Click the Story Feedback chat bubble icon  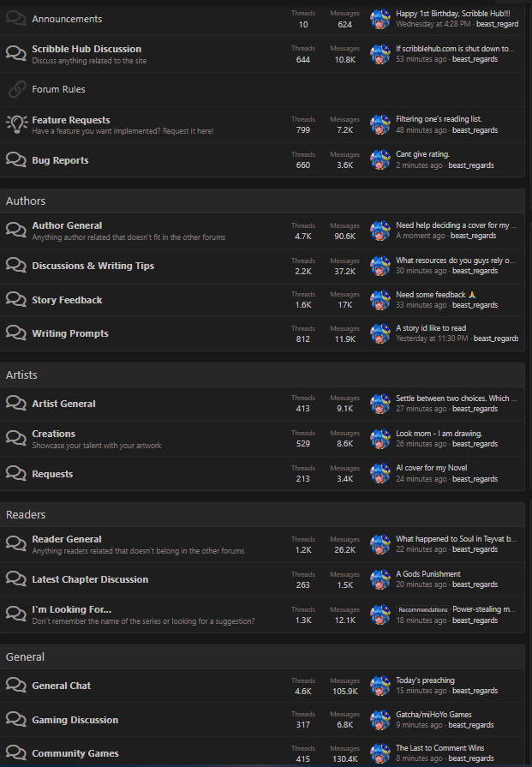[x=16, y=300]
